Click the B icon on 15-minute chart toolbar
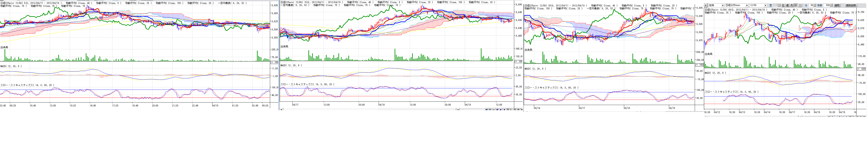 tap(515, 109)
